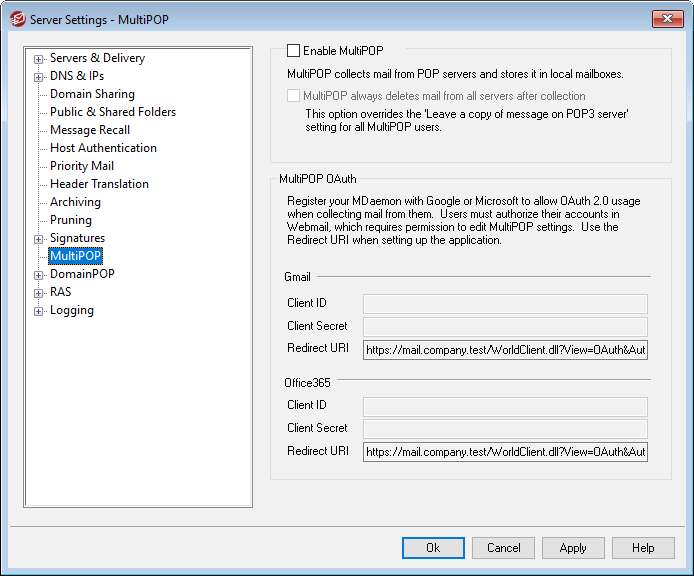Screen dimensions: 694x576
Task: Select Domain Sharing in the tree
Action: coord(92,94)
